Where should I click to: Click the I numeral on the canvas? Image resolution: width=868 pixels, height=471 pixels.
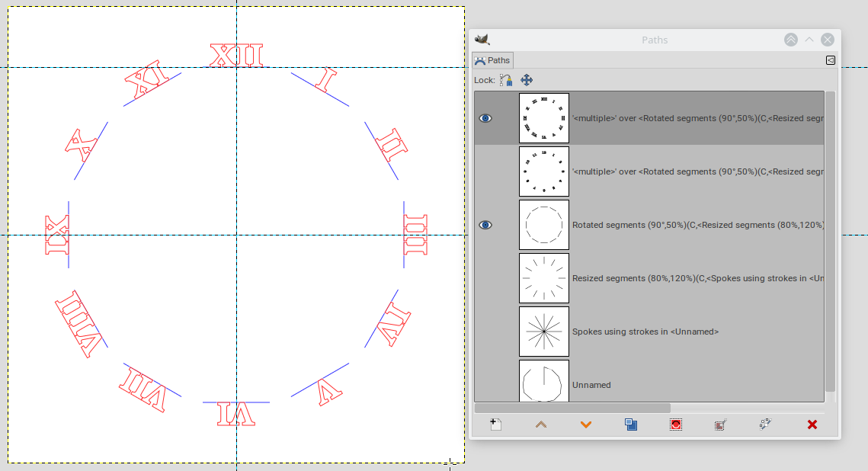pos(327,80)
